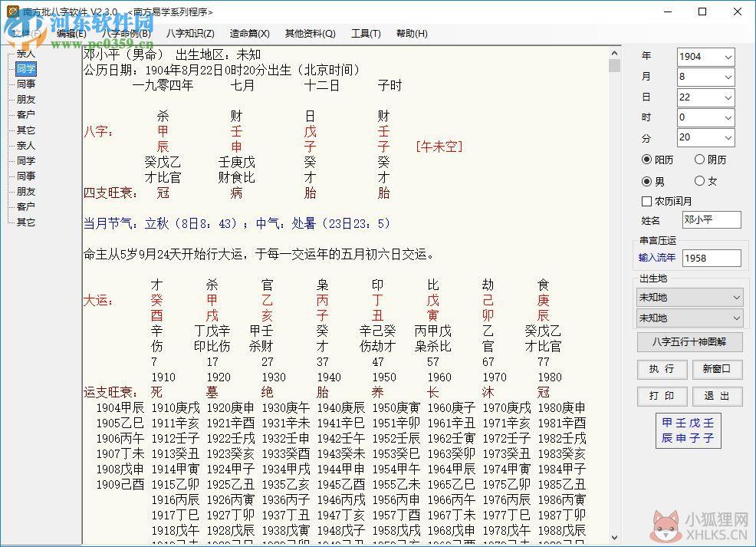Image resolution: width=756 pixels, height=547 pixels.
Task: Select the highlighted 同学 tree item
Action: click(26, 69)
